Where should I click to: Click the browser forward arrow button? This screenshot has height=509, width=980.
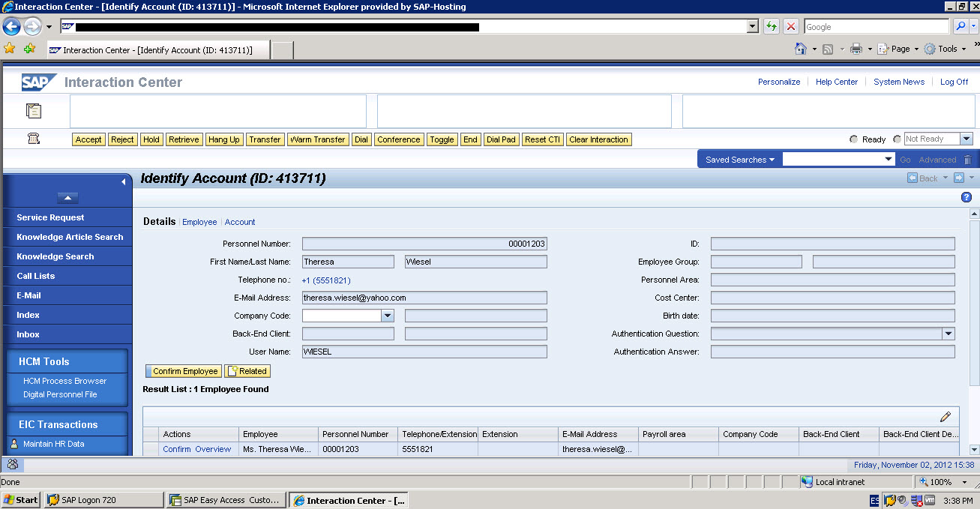[x=32, y=26]
